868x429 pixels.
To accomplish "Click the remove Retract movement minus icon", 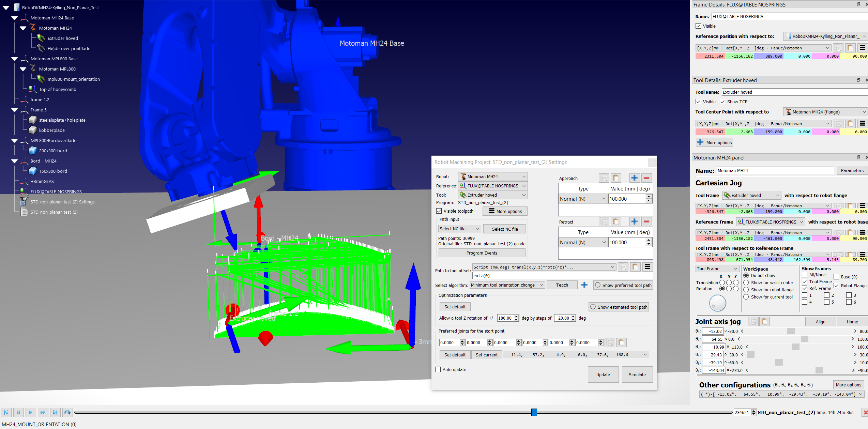I will tap(646, 221).
